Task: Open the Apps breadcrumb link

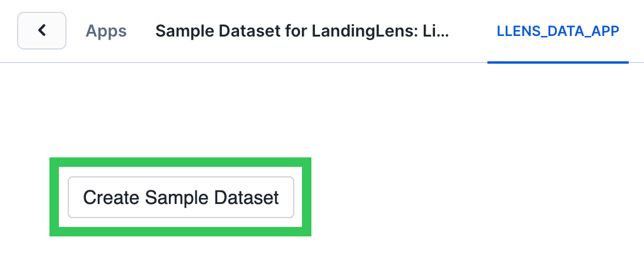Action: pyautogui.click(x=106, y=31)
